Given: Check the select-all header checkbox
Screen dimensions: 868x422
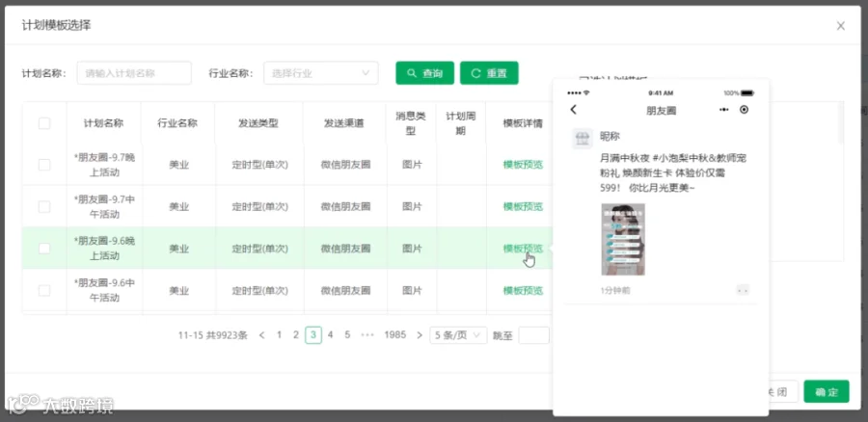Looking at the screenshot, I should coord(44,123).
